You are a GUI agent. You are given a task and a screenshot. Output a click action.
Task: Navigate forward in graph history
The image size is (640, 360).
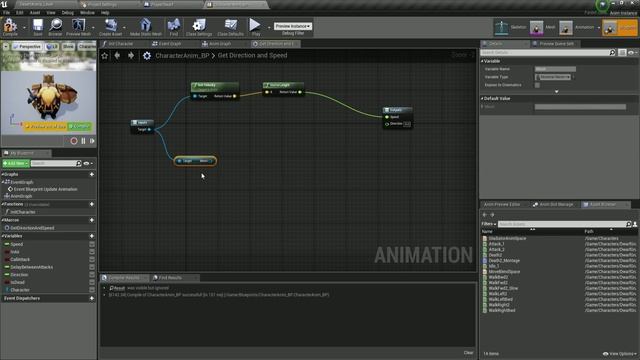(x=131, y=56)
